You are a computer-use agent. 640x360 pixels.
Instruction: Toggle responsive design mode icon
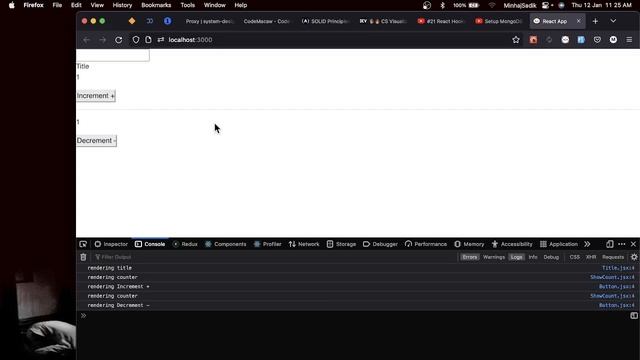tap(609, 244)
